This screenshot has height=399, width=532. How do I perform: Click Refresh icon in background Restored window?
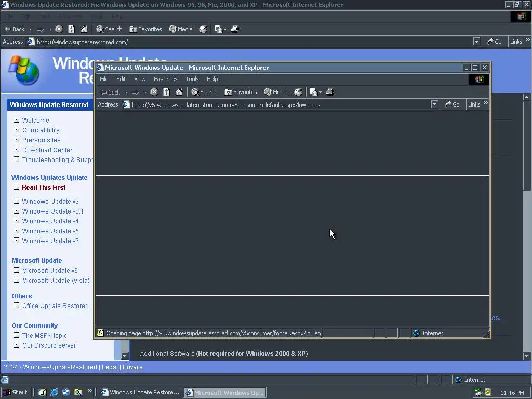click(71, 29)
